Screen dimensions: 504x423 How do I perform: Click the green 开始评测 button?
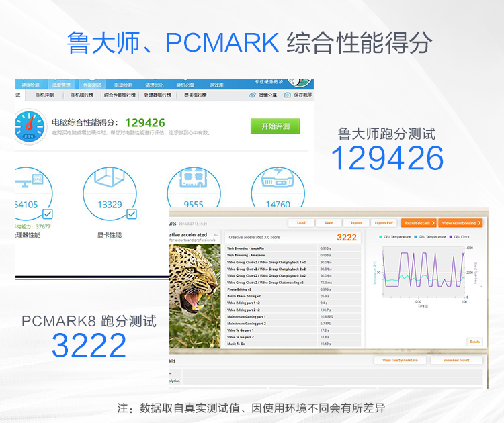275,126
